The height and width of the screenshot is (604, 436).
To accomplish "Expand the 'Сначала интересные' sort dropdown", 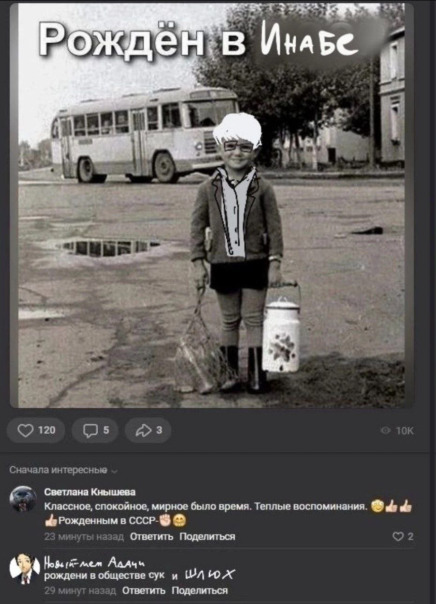I will tap(64, 470).
